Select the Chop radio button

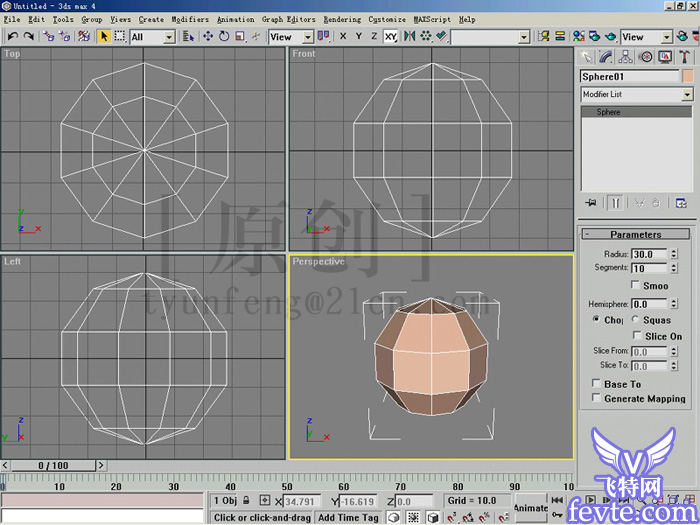596,319
